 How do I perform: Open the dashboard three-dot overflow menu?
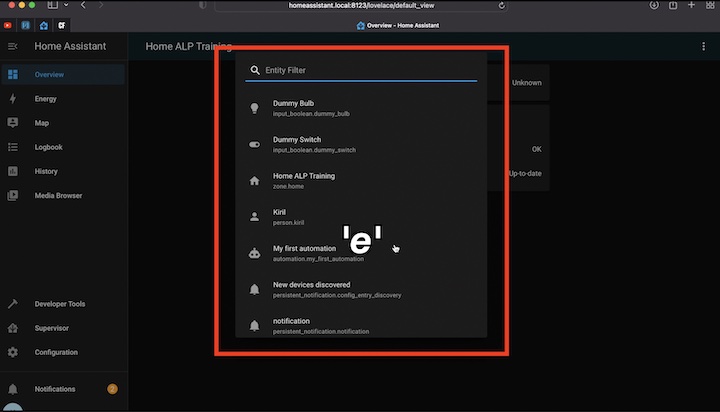(703, 46)
